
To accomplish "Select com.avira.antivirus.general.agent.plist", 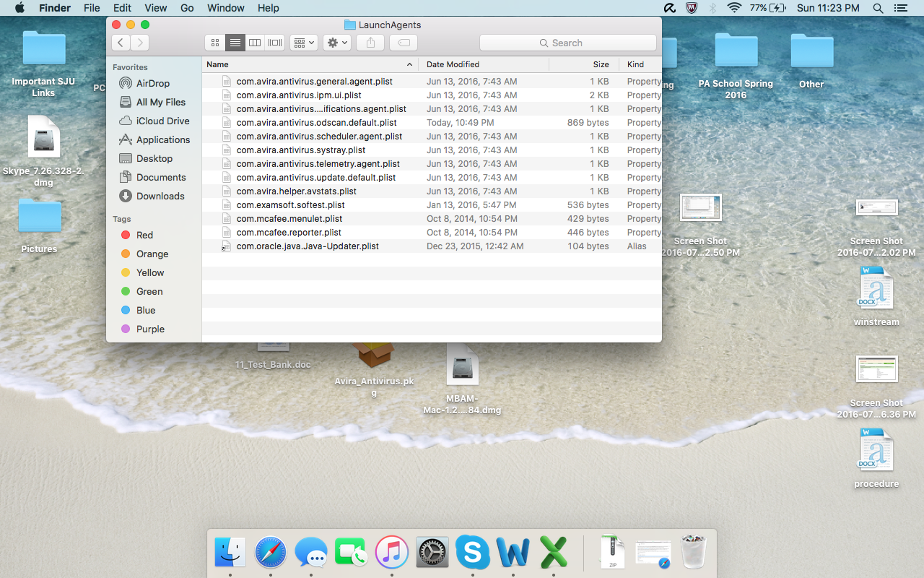I will coord(432,82).
